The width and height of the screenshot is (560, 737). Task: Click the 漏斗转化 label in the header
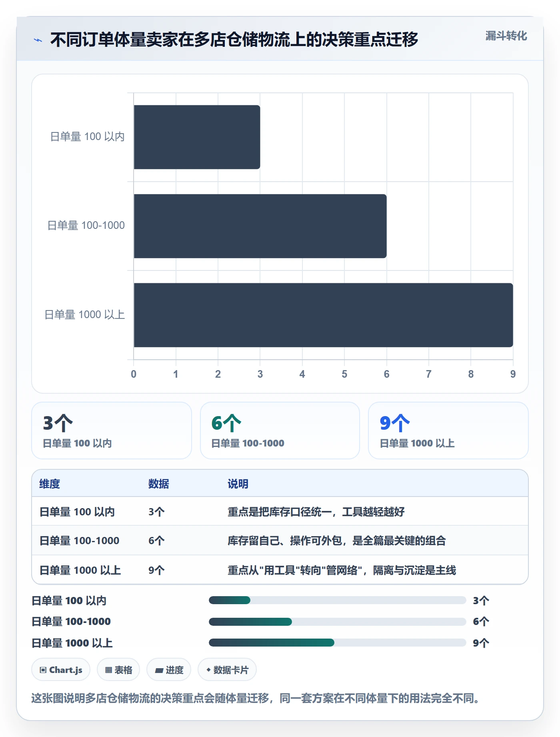coord(506,36)
